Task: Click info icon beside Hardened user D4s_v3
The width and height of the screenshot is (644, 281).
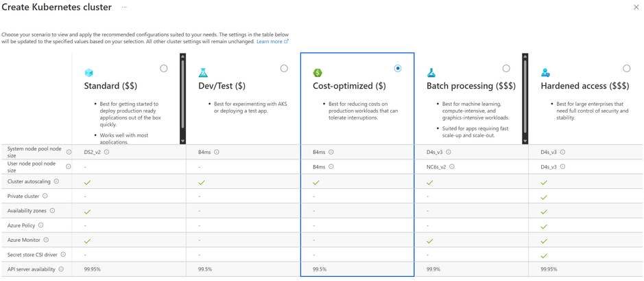Action: pyautogui.click(x=562, y=167)
